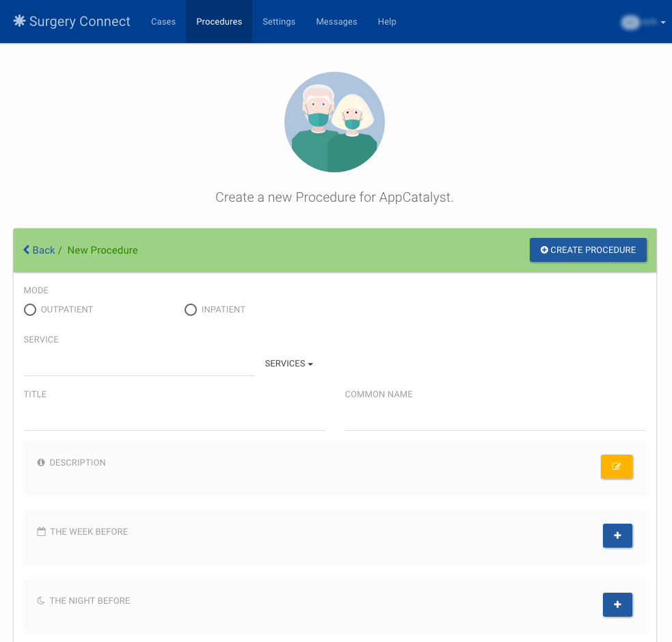
Task: Add an item using the plus button in THE NIGHT BEFORE
Action: pyautogui.click(x=617, y=605)
